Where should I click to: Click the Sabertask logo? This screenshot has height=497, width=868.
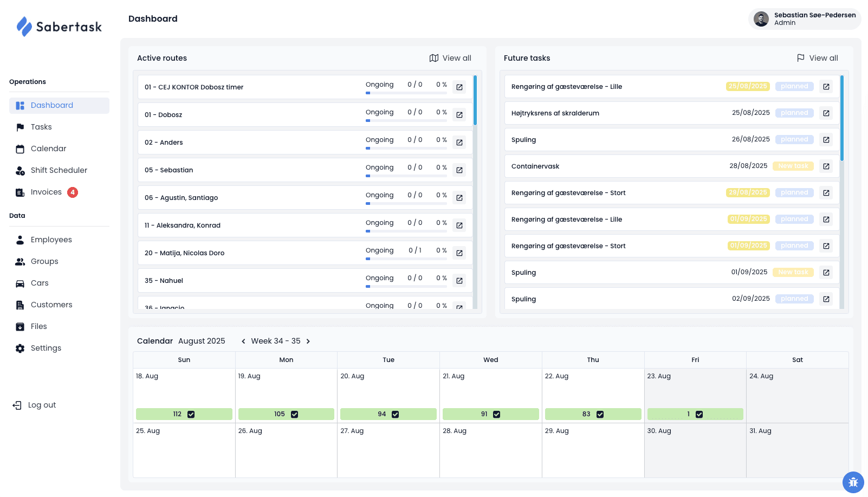pyautogui.click(x=59, y=27)
